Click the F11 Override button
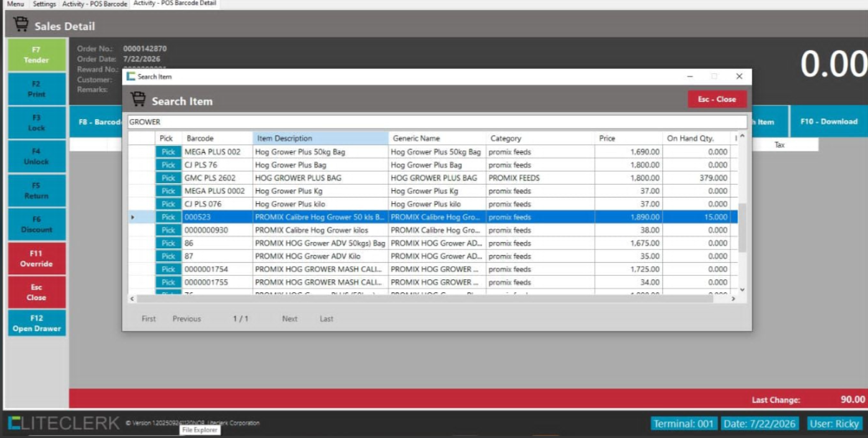Image resolution: width=868 pixels, height=438 pixels. click(37, 258)
